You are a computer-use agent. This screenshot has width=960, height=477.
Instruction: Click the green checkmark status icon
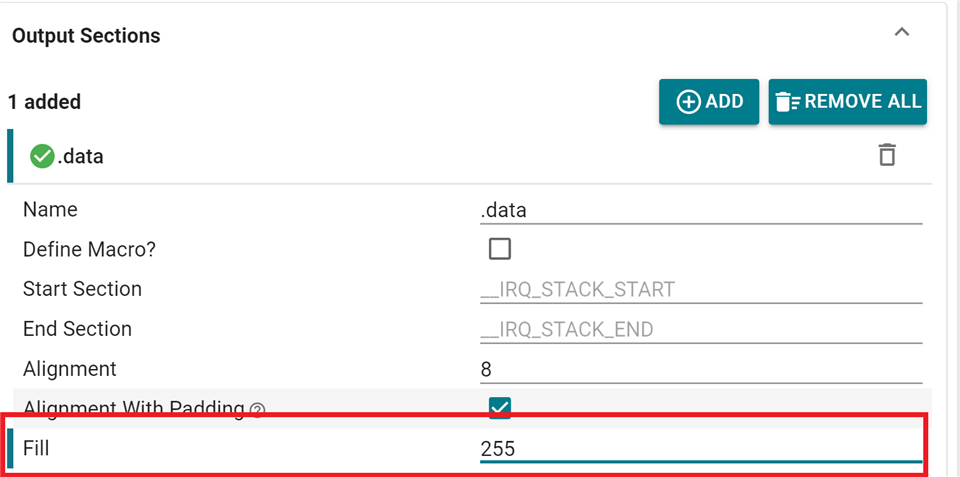tap(42, 156)
